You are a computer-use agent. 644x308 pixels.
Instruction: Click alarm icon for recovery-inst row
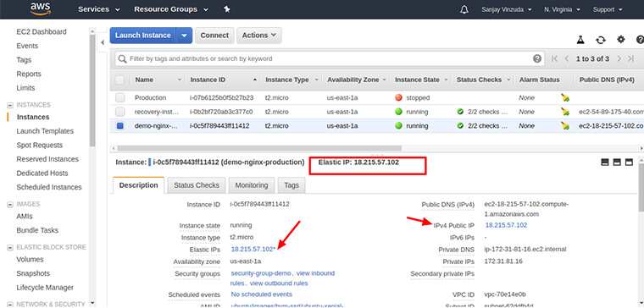coord(565,112)
